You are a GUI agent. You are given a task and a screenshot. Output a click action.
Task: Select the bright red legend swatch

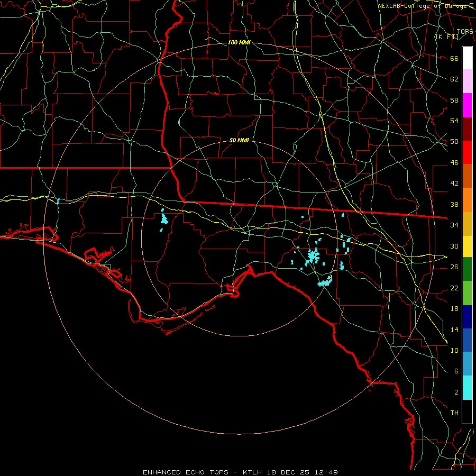[467, 152]
